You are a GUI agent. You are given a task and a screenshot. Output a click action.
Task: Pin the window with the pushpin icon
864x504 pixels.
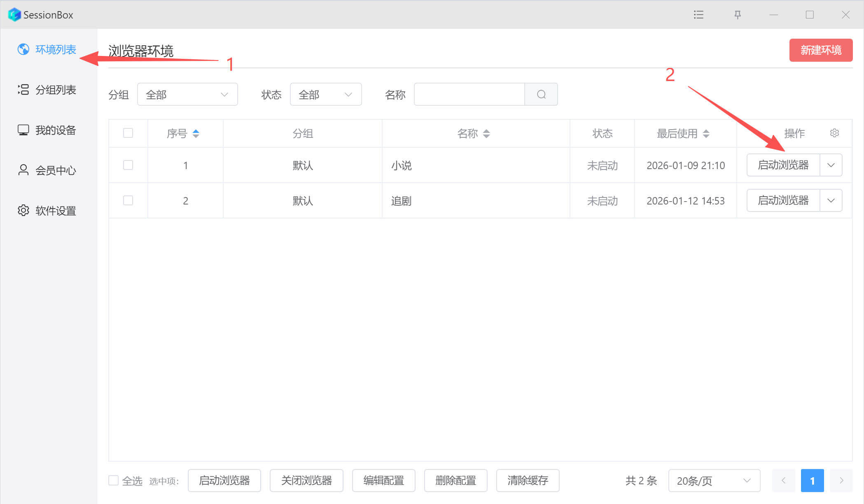point(738,15)
